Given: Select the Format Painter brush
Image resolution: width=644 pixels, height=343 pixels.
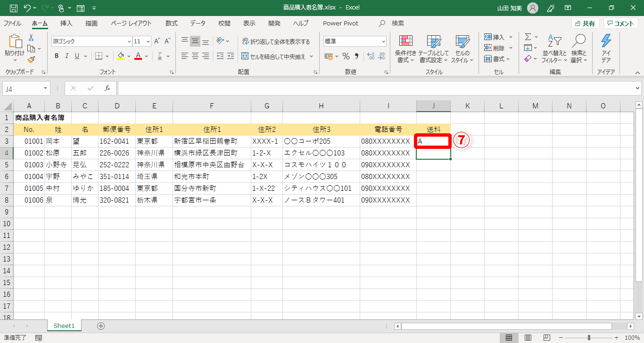Looking at the screenshot, I should [x=31, y=59].
